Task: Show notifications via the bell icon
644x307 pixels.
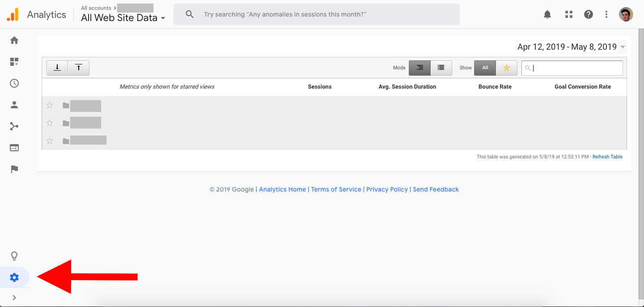Action: click(547, 14)
